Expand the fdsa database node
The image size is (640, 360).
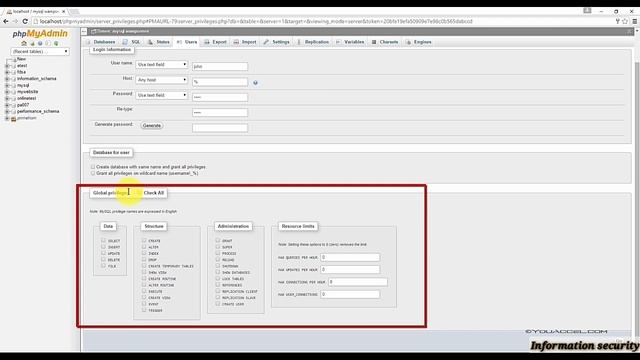(x=7, y=72)
